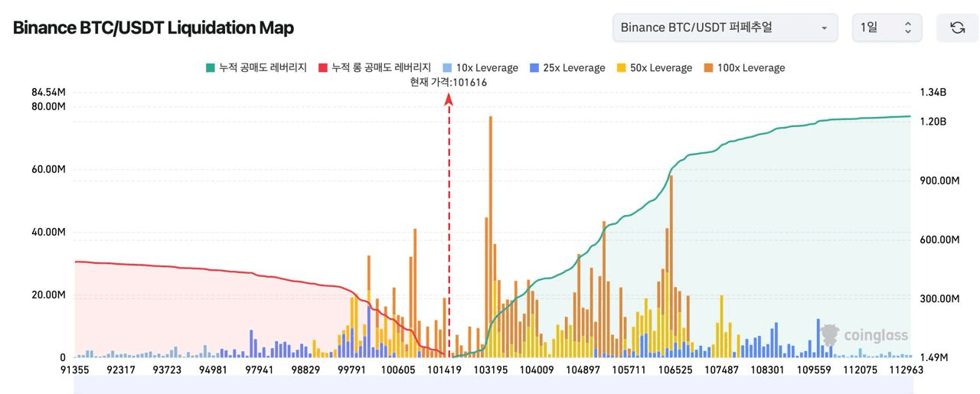Click the x-axis label 94981
Screen dimensions: 980x394
pyautogui.click(x=212, y=370)
